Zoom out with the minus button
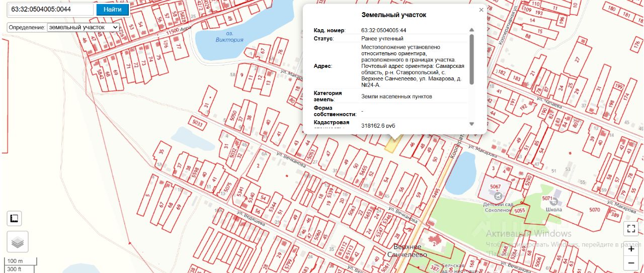Screen dimensions: 644x273 point(631,263)
